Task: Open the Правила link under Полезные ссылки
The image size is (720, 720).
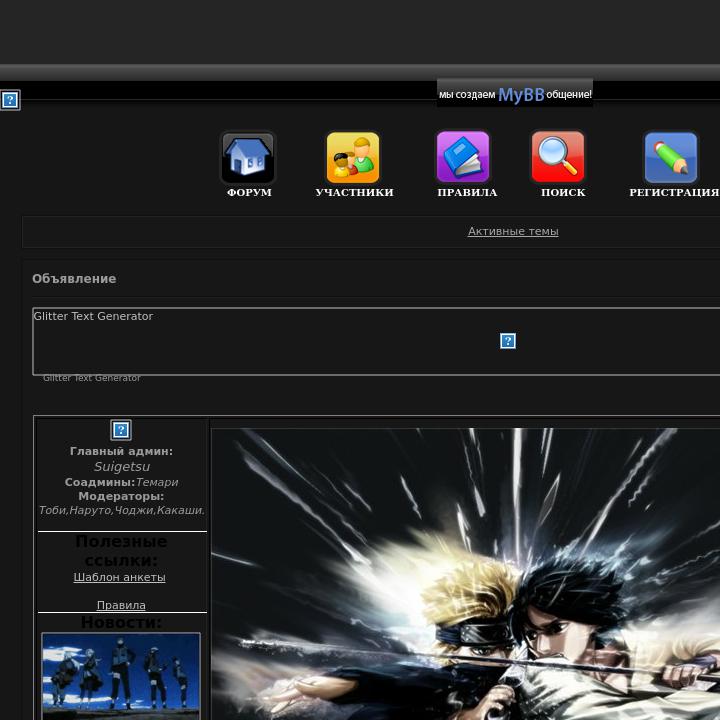Action: click(x=121, y=605)
